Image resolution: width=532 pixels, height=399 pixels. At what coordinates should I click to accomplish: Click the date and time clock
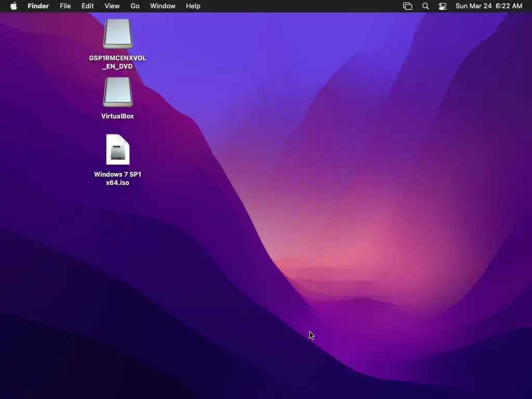[489, 6]
